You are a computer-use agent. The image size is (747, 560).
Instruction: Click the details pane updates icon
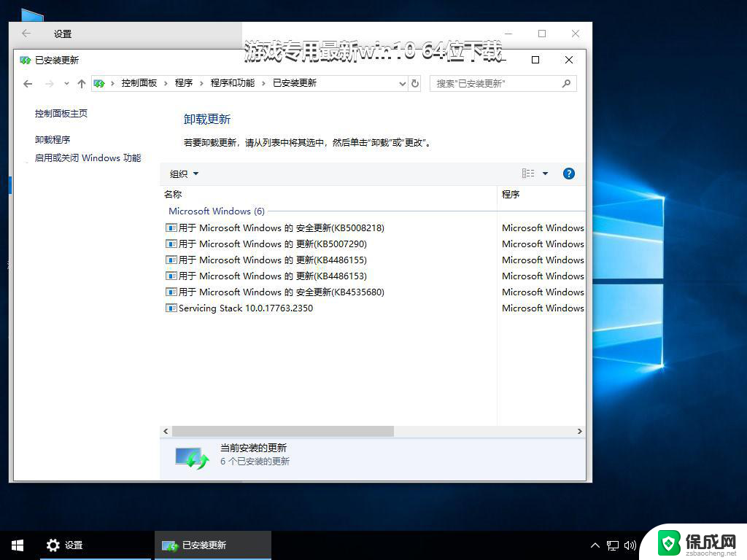193,458
